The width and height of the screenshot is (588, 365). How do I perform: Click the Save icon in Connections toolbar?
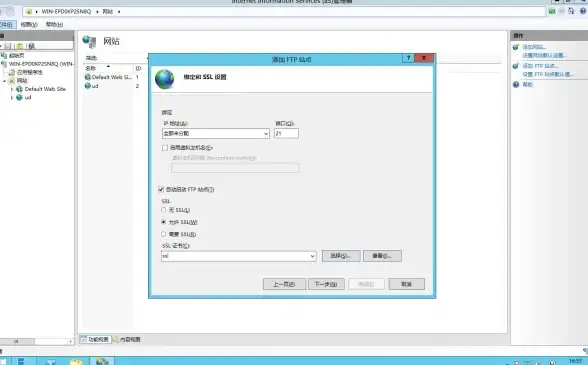click(x=8, y=46)
